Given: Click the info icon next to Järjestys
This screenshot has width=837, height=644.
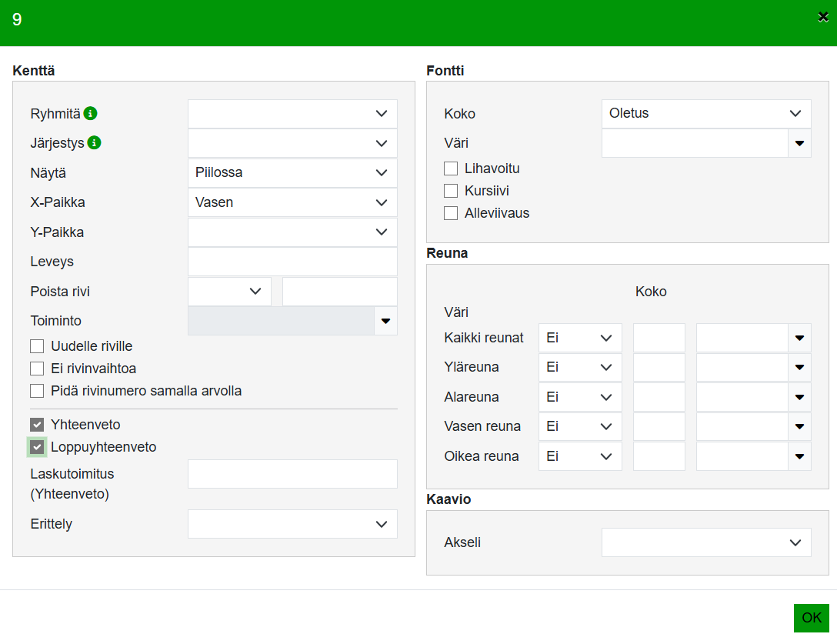Looking at the screenshot, I should pos(95,143).
